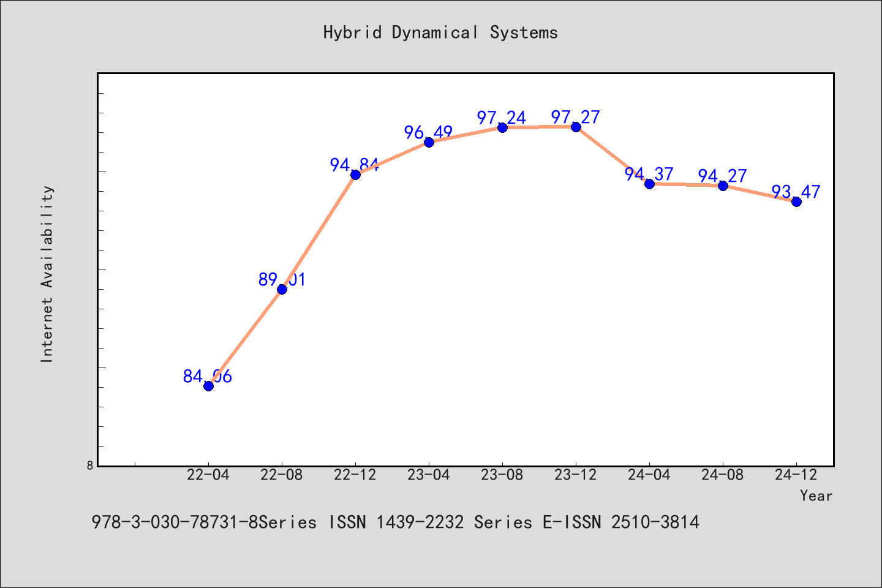Click the 22-04 x-axis tick label
This screenshot has height=588, width=882.
click(208, 475)
